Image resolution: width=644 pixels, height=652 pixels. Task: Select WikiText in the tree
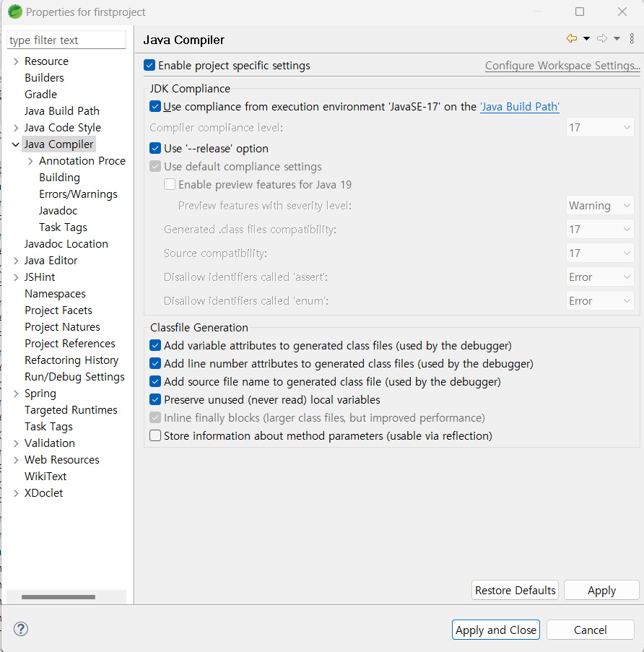click(45, 477)
